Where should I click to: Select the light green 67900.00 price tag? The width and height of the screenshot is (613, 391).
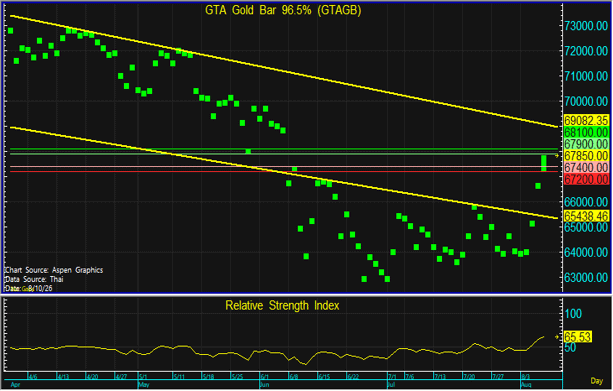(x=586, y=143)
